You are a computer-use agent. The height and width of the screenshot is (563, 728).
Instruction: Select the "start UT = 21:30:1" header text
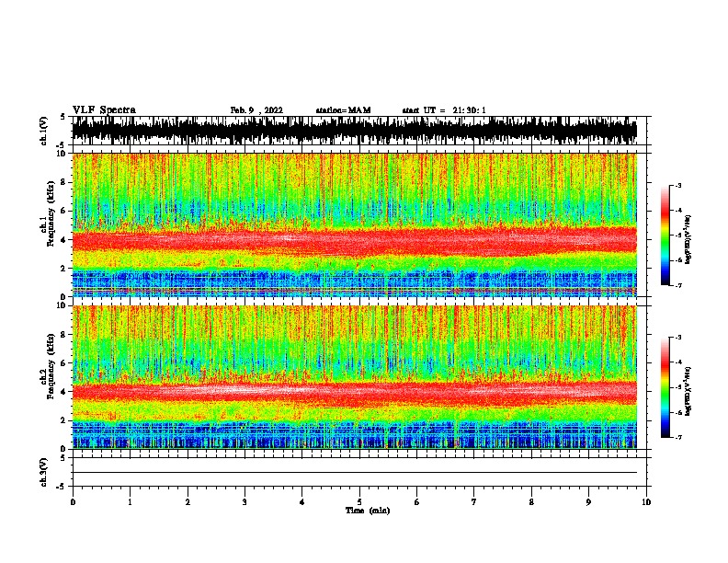click(x=443, y=110)
